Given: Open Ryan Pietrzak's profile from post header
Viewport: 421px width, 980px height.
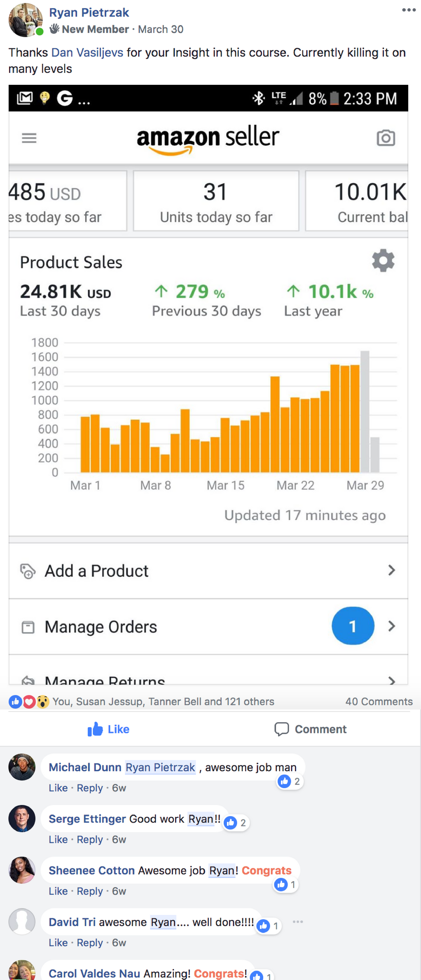Looking at the screenshot, I should coord(89,12).
